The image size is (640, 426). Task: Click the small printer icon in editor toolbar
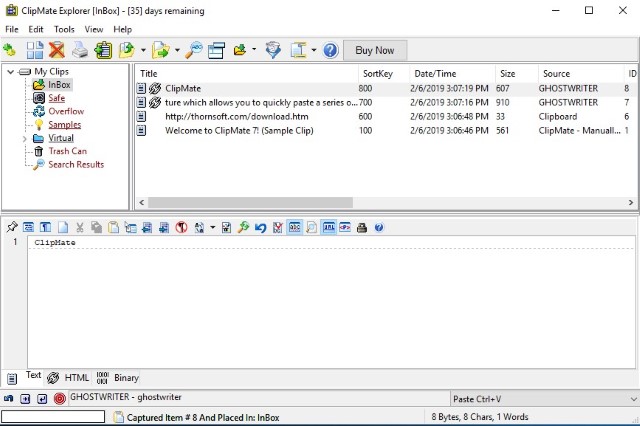(x=362, y=227)
